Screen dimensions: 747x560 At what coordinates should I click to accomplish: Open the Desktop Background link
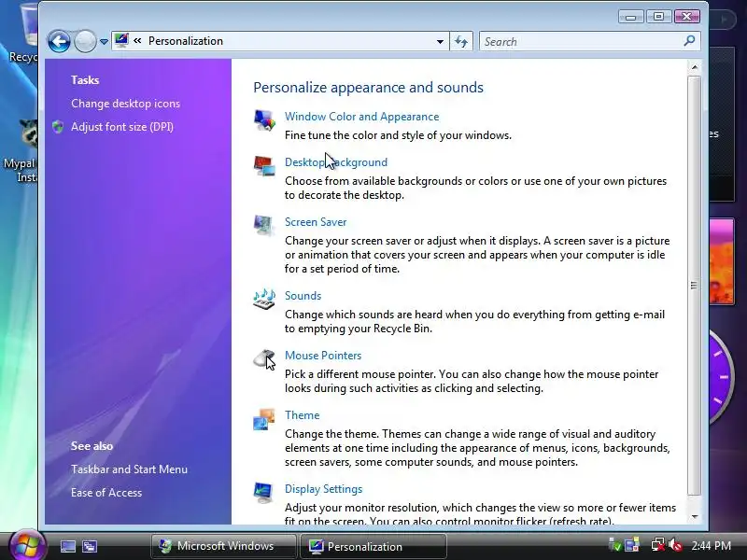(x=336, y=162)
